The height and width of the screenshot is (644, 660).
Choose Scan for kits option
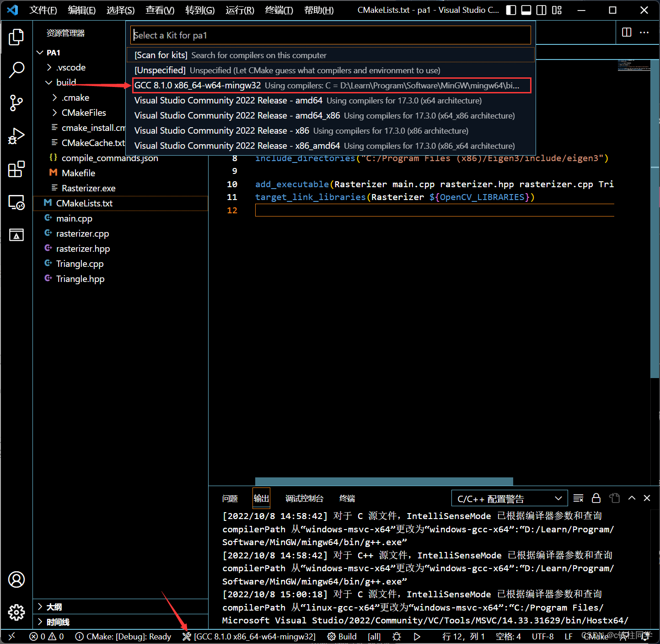331,55
